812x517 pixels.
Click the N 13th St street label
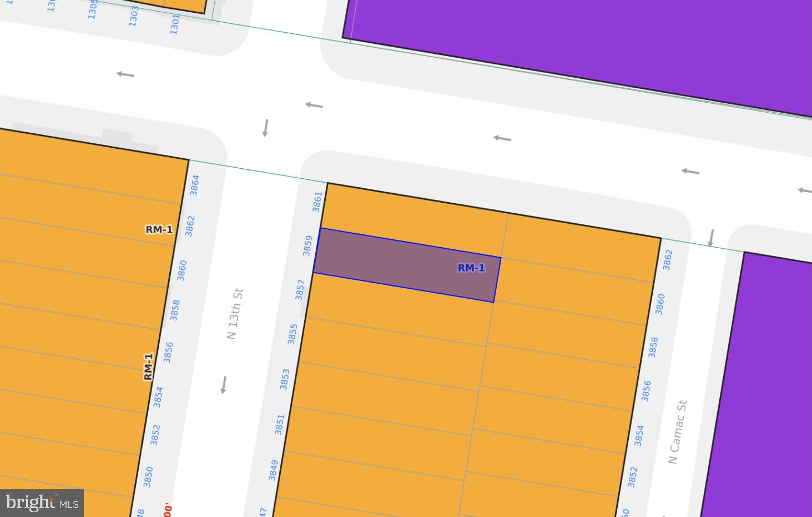[x=235, y=313]
